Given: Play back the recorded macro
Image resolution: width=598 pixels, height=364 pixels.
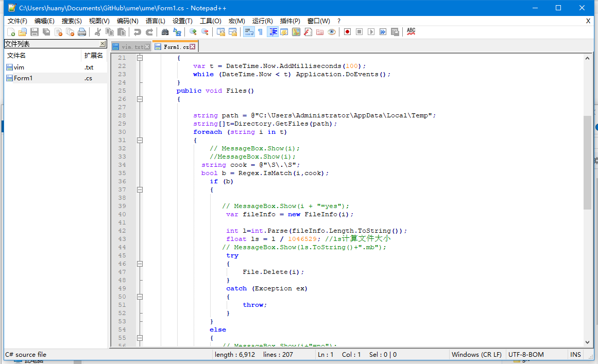Looking at the screenshot, I should (371, 32).
